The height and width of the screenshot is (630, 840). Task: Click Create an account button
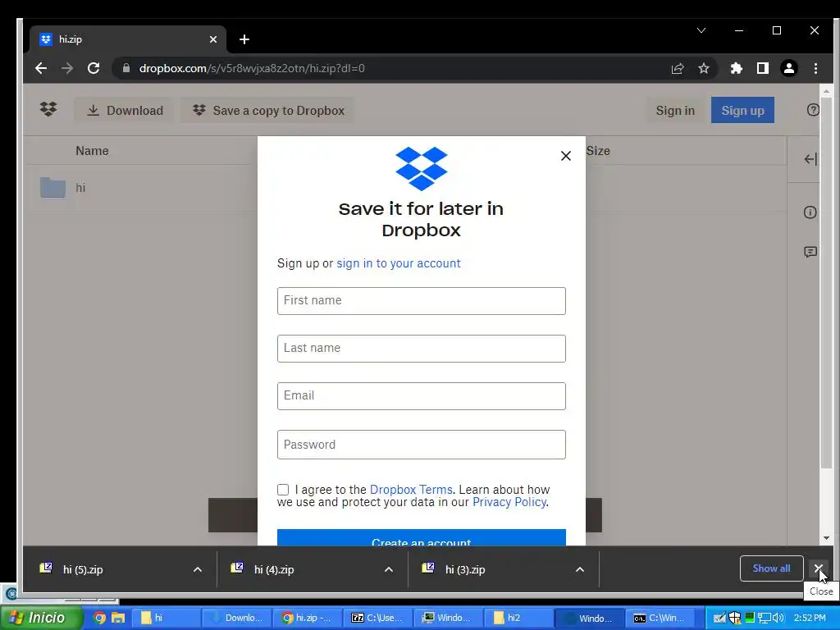pos(421,538)
